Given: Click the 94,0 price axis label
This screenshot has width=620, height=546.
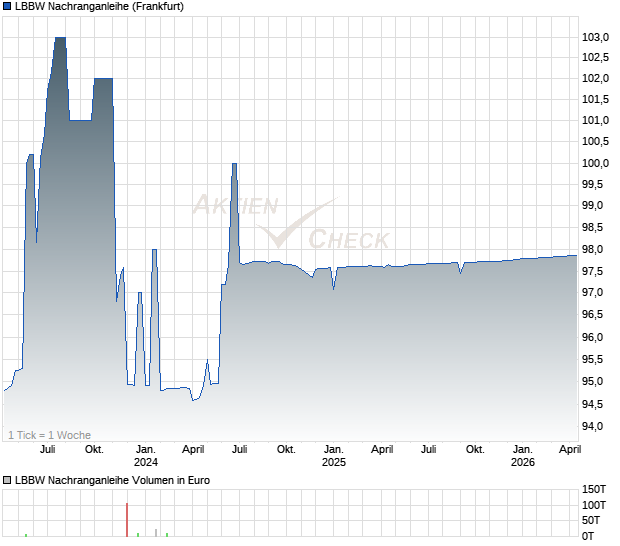Looking at the screenshot, I should pos(593,426).
